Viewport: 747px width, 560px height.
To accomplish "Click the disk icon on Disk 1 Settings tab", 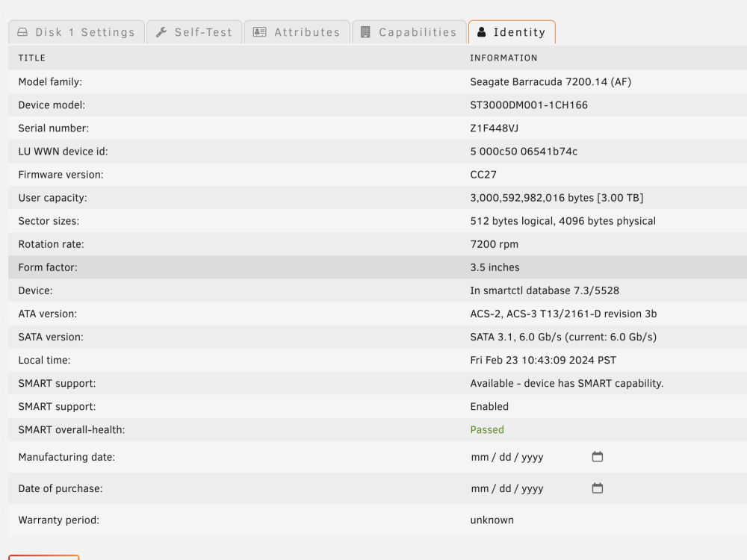I will coord(22,32).
